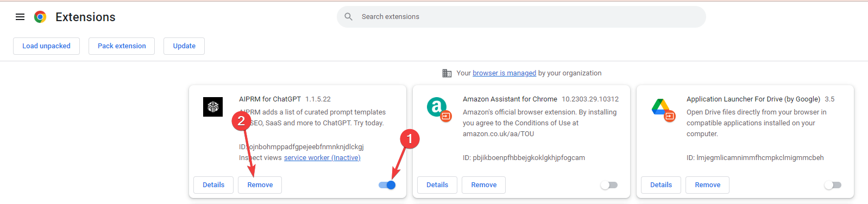Viewport: 868px width, 204px height.
Task: Open the 'browser is managed' link
Action: click(504, 73)
